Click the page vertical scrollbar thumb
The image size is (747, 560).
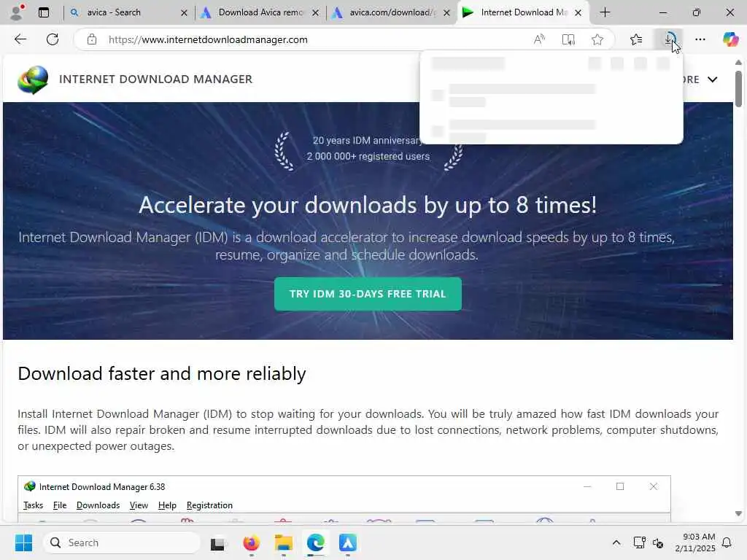pos(738,88)
